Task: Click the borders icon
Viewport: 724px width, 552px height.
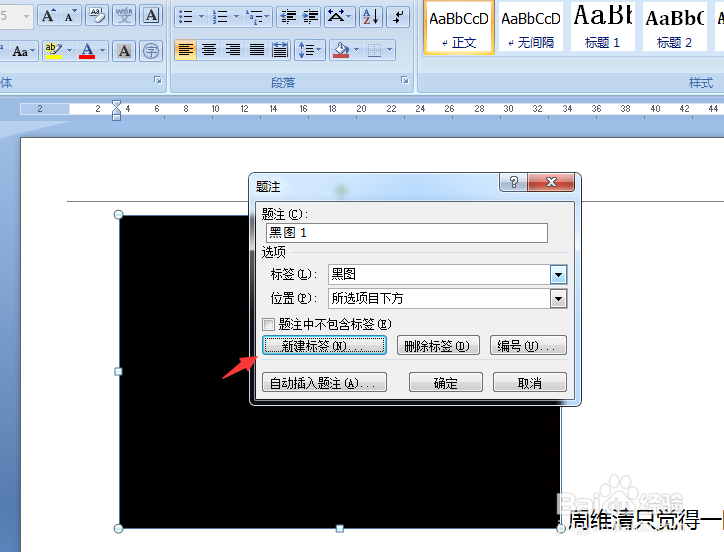Action: [374, 50]
